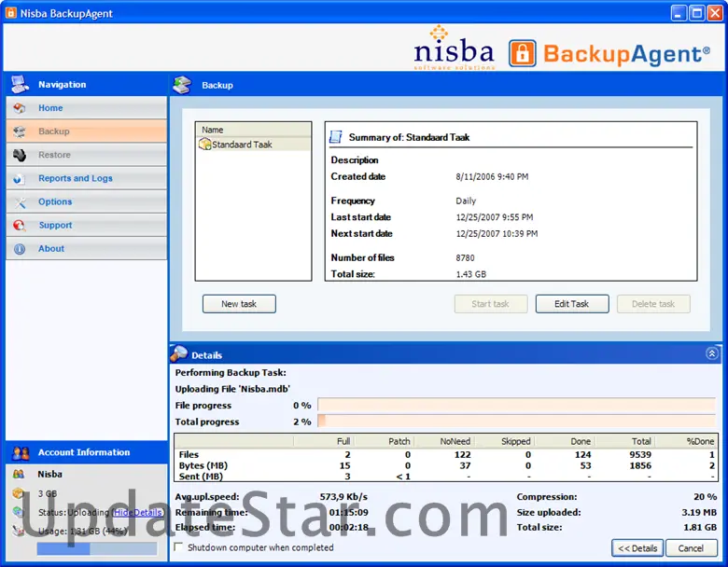Click the Elapsed time value 00:02:18

click(349, 527)
